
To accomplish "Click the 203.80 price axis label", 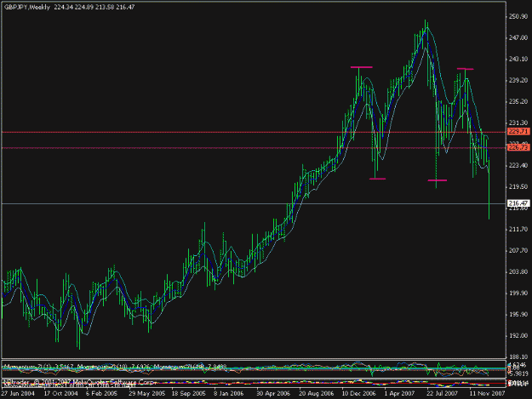I will click(518, 272).
